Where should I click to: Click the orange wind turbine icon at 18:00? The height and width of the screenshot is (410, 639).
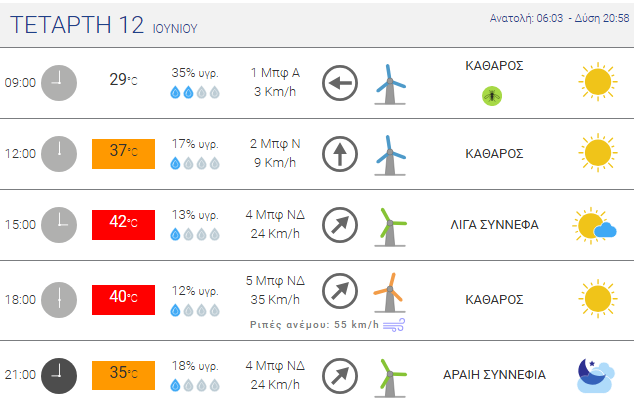coord(389,293)
